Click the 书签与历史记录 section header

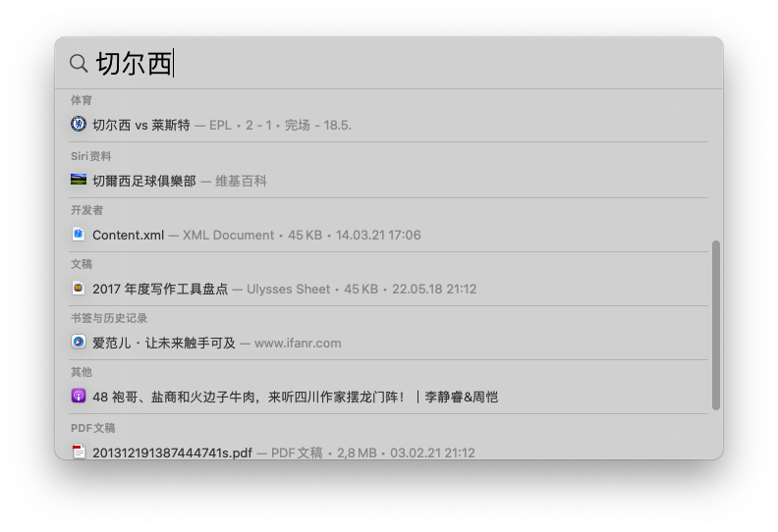[109, 318]
